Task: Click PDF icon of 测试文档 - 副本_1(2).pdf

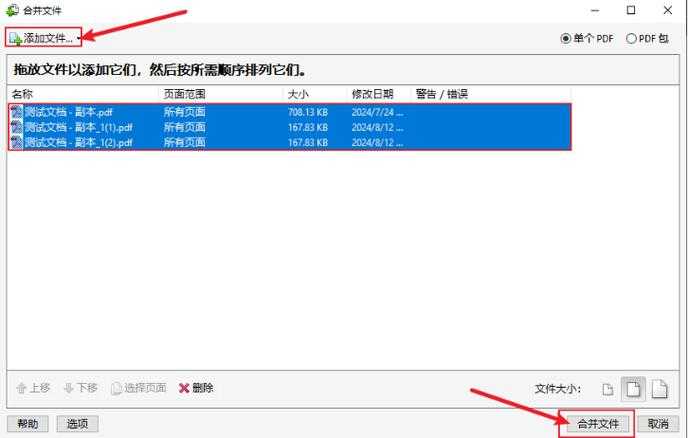Action: coord(16,142)
